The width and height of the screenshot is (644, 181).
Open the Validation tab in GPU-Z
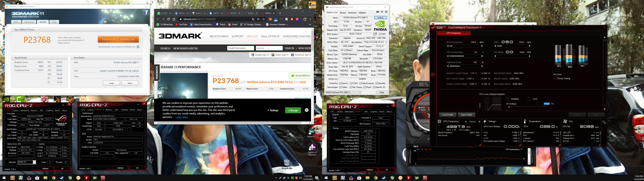362,13
